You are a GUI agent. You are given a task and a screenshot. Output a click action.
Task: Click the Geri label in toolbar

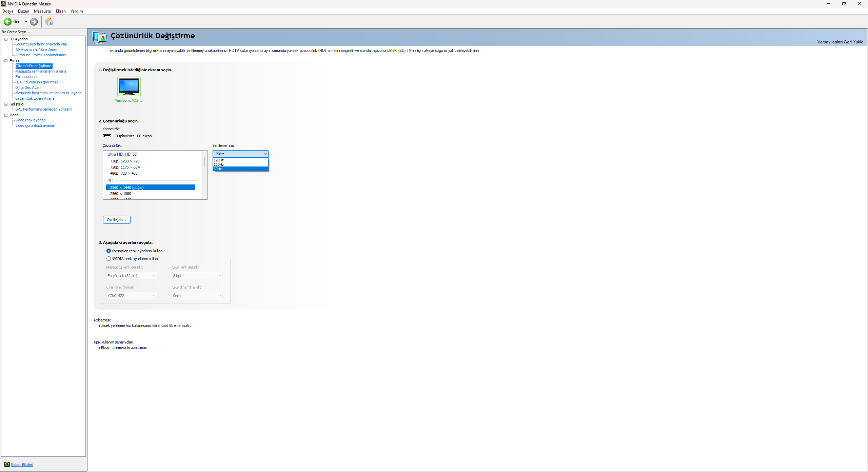tap(17, 22)
